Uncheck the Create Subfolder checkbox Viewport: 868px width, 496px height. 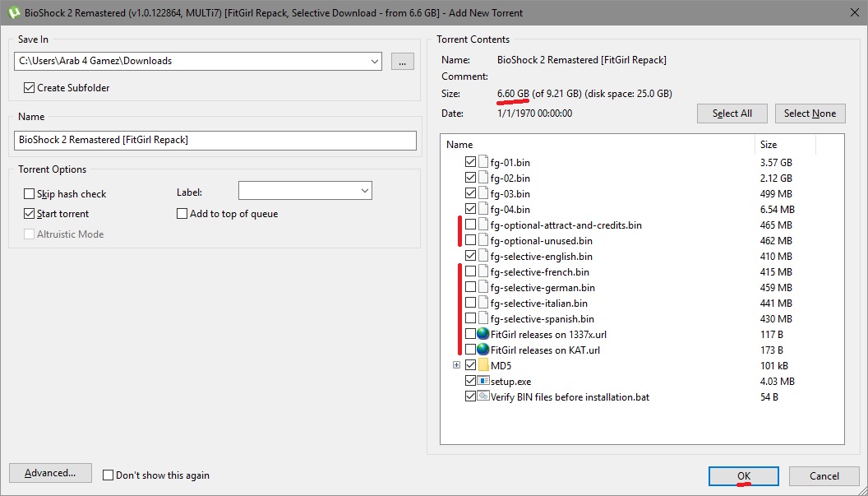[x=30, y=88]
